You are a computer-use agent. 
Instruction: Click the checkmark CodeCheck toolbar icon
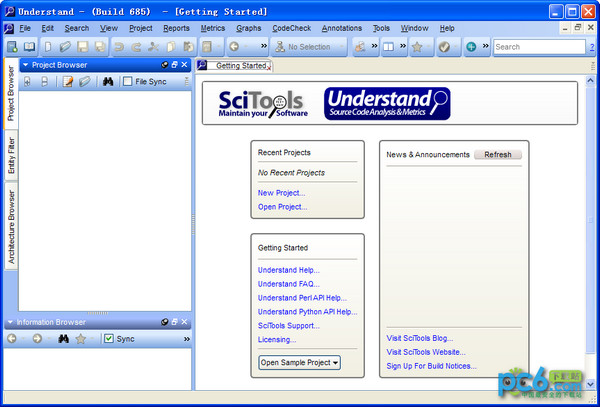(444, 47)
